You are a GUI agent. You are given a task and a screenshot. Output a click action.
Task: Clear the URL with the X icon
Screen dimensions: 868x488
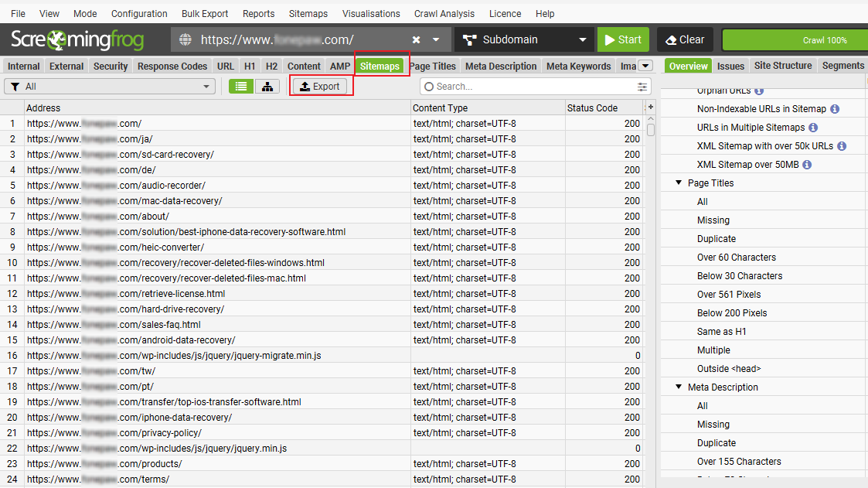416,39
